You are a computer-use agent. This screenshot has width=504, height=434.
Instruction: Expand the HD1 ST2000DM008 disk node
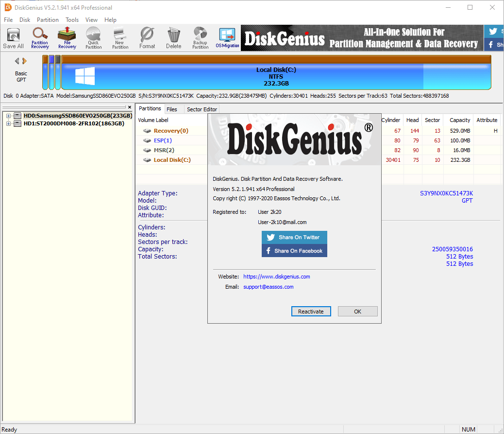(x=8, y=123)
